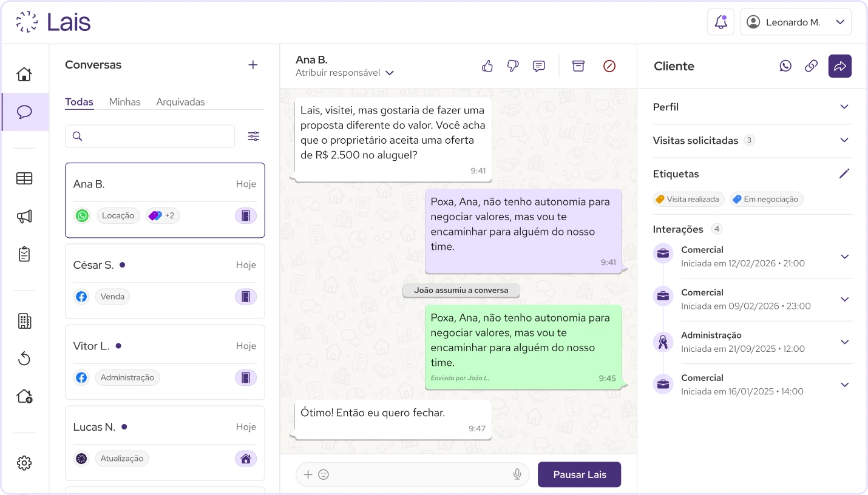
Task: Open the Vitor L. conversation
Action: point(165,362)
